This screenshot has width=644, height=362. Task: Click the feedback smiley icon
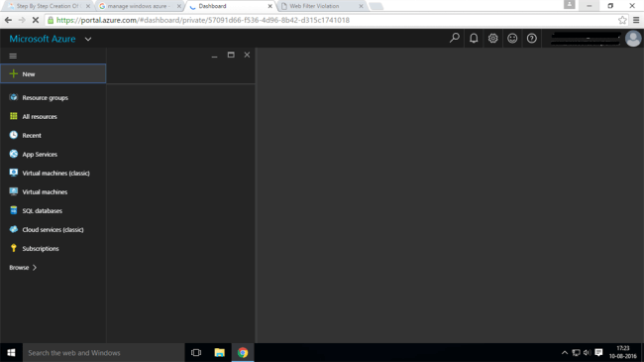pyautogui.click(x=512, y=39)
